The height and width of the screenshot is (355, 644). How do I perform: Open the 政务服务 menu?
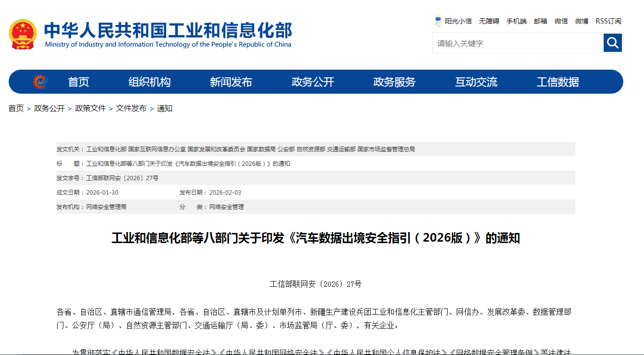(394, 82)
